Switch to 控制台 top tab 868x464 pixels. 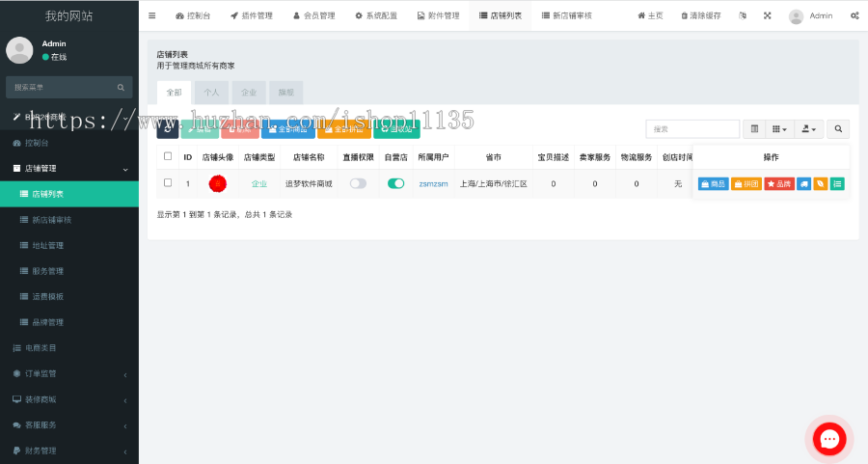point(193,15)
